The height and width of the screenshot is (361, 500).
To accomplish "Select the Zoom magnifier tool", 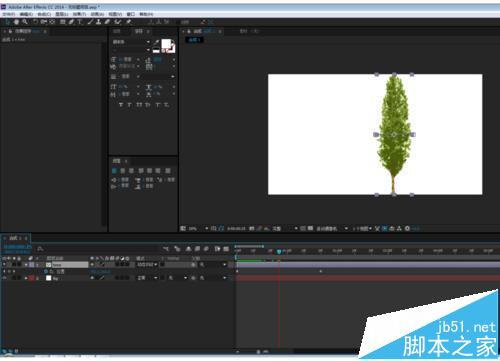I will [x=25, y=22].
